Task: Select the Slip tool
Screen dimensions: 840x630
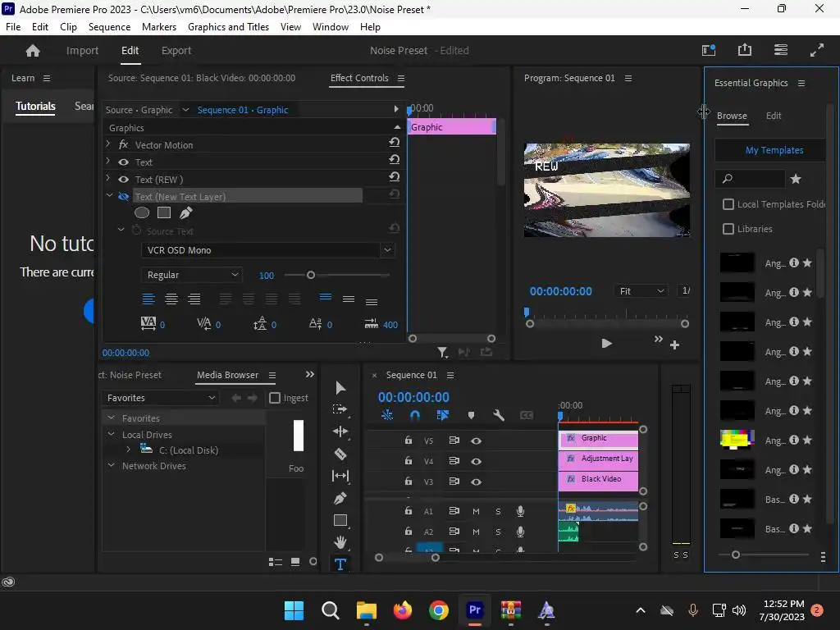Action: point(340,476)
